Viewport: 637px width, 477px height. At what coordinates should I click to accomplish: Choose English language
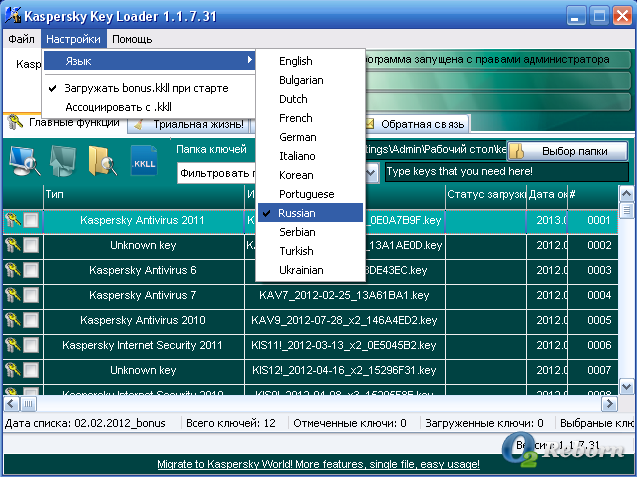[310, 61]
